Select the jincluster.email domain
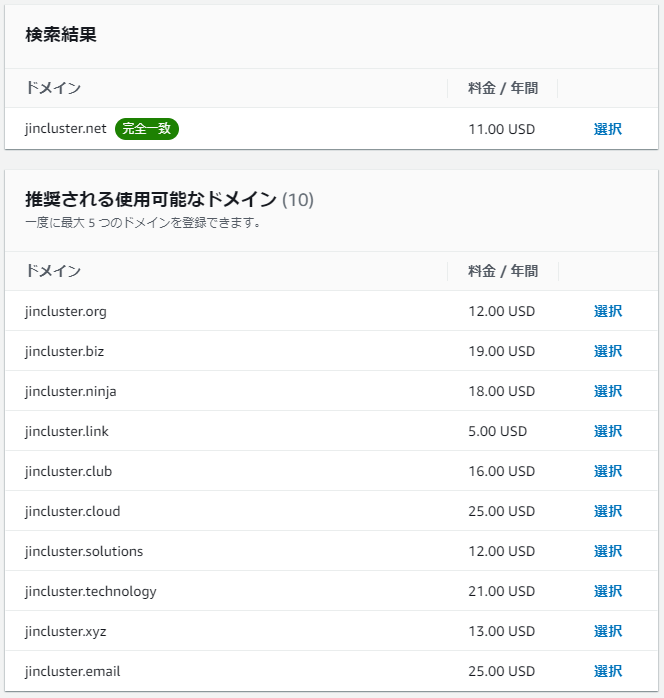Viewport: 664px width, 698px height. point(607,671)
